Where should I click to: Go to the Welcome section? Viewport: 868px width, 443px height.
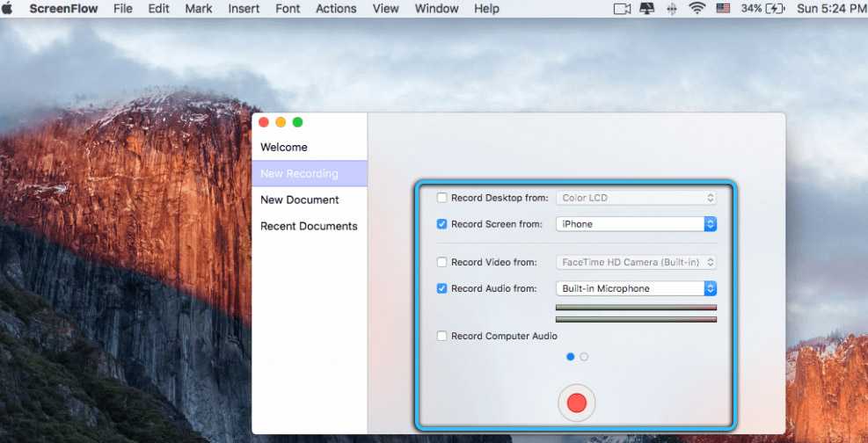click(x=284, y=147)
